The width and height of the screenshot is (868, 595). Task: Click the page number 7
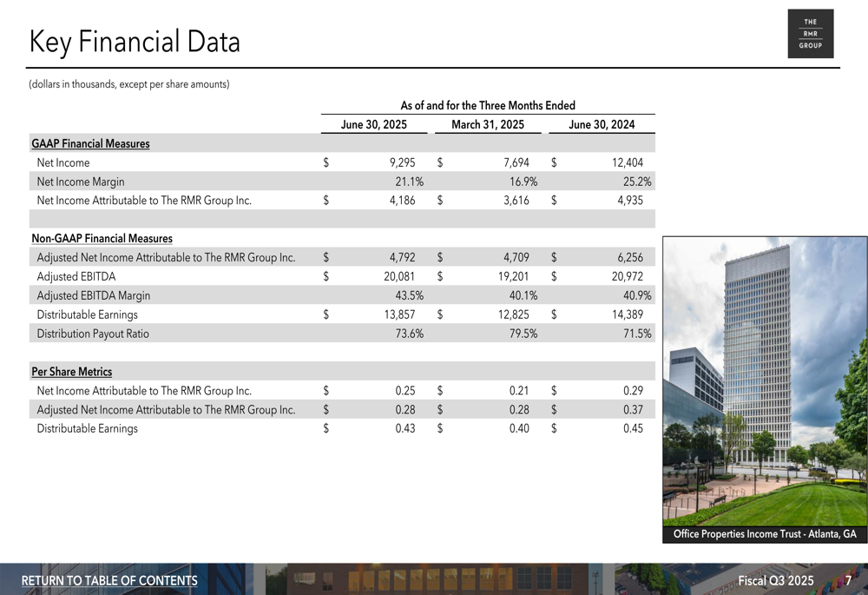tap(848, 580)
